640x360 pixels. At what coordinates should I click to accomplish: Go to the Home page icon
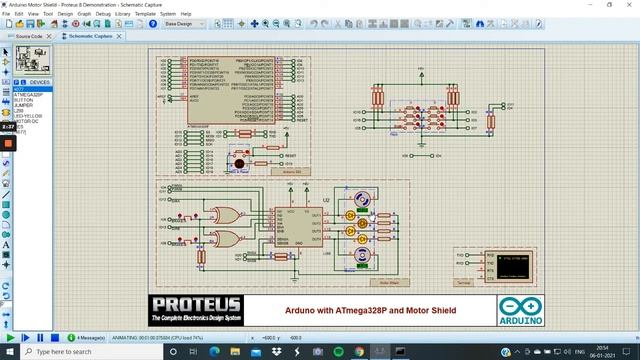point(54,24)
